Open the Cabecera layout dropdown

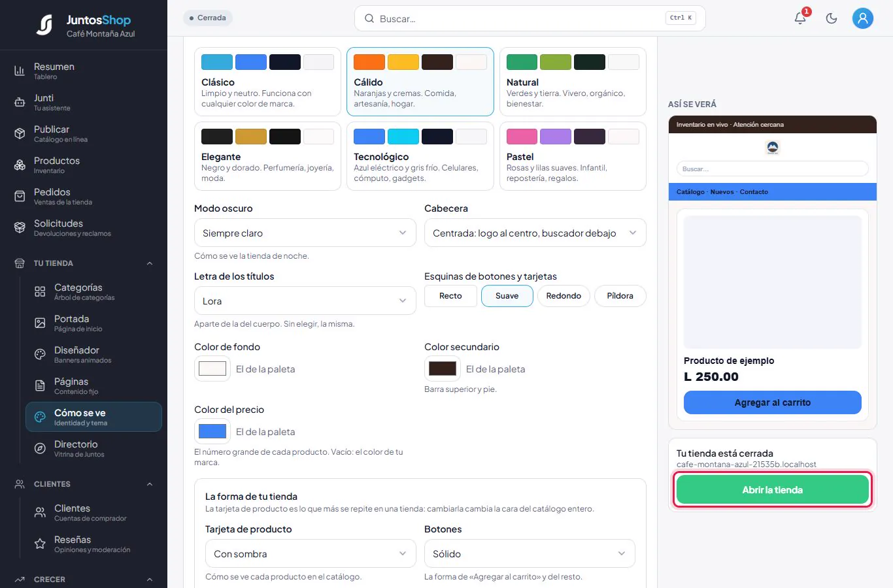(535, 233)
